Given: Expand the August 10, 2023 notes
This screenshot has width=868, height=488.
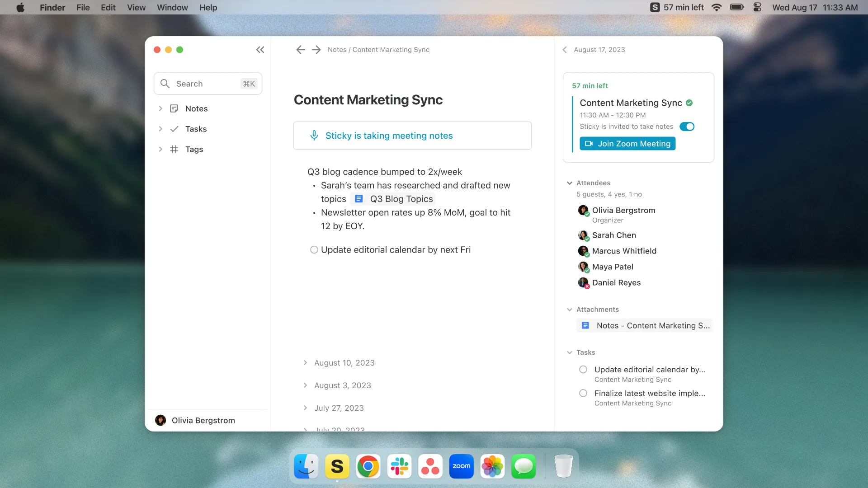Looking at the screenshot, I should point(305,363).
